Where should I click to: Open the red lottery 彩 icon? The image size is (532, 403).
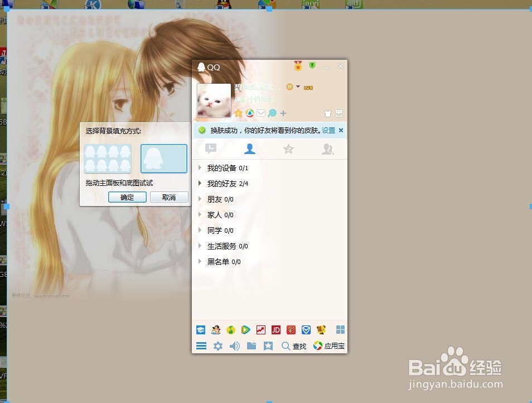tap(291, 330)
